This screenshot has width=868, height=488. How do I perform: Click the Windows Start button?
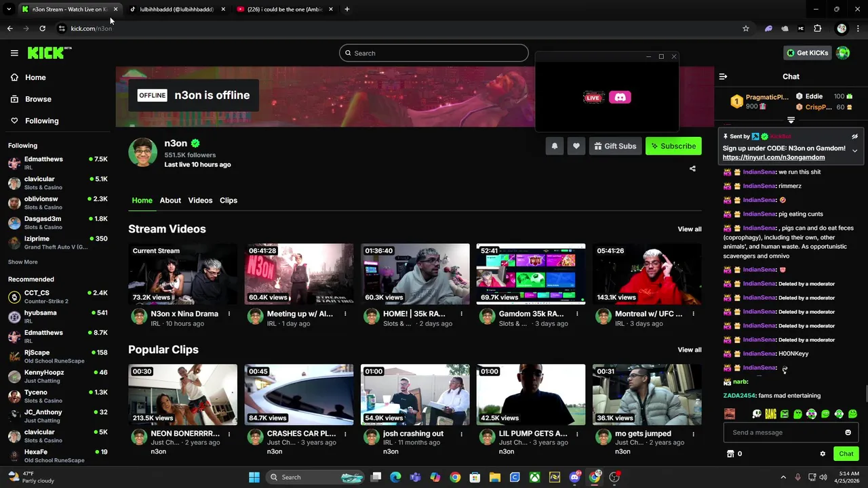tap(254, 477)
